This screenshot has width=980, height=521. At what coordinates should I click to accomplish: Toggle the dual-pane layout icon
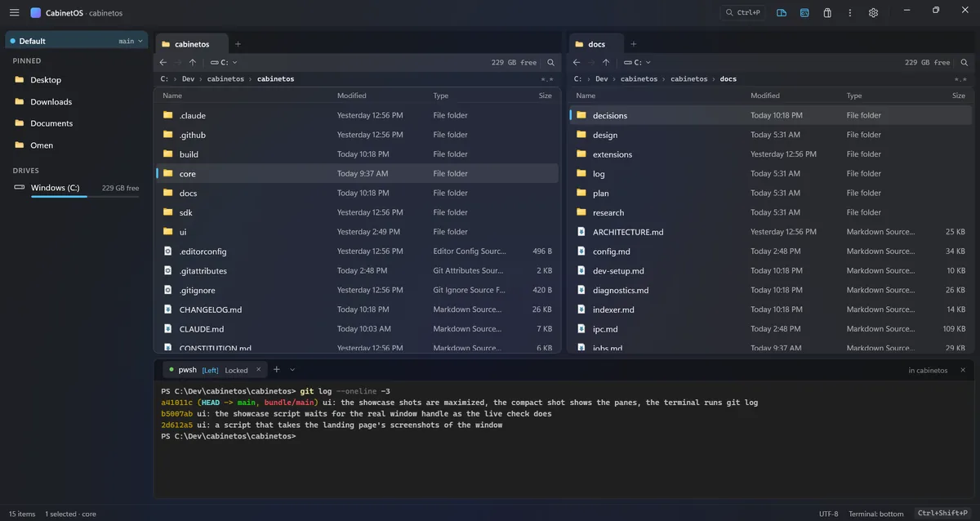(x=782, y=12)
